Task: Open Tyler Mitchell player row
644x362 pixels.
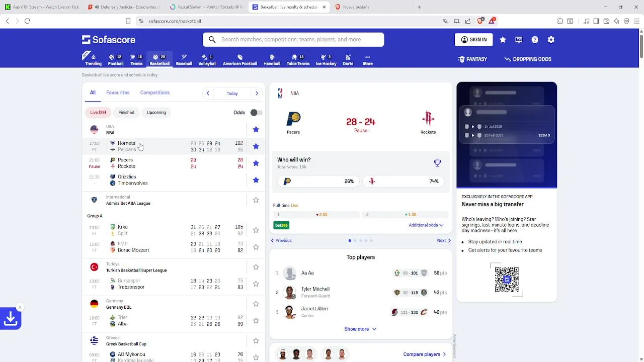Action: (x=361, y=293)
